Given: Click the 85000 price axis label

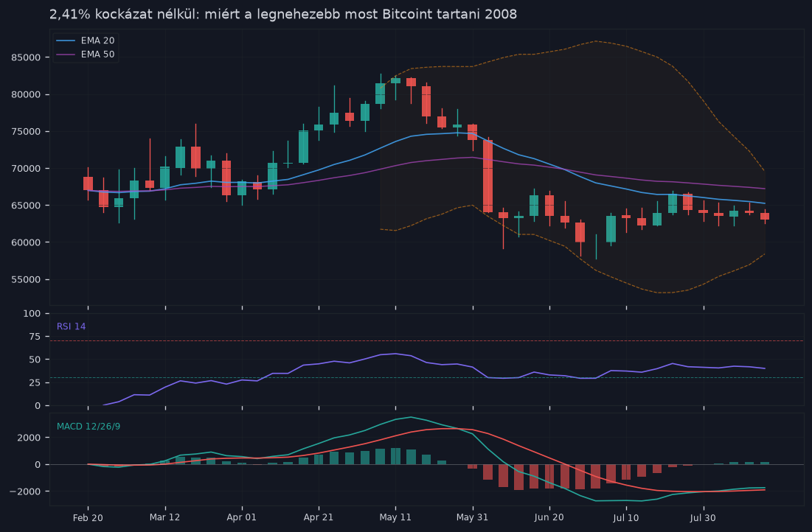Looking at the screenshot, I should [26, 57].
